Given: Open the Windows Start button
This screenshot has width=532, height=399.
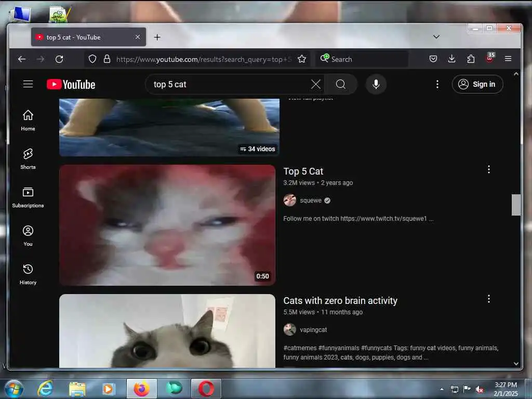Looking at the screenshot, I should 14,389.
